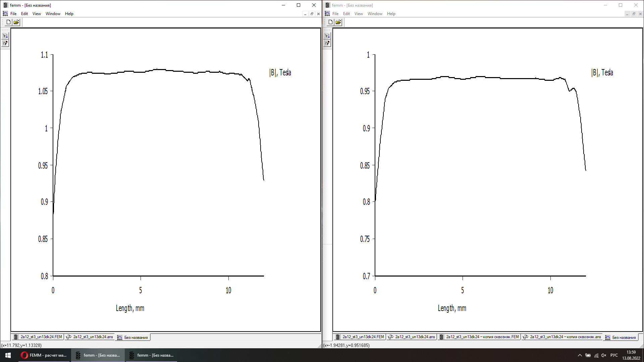Click pencil notepad icon in left window sidebar
The width and height of the screenshot is (644, 362).
coord(5,43)
